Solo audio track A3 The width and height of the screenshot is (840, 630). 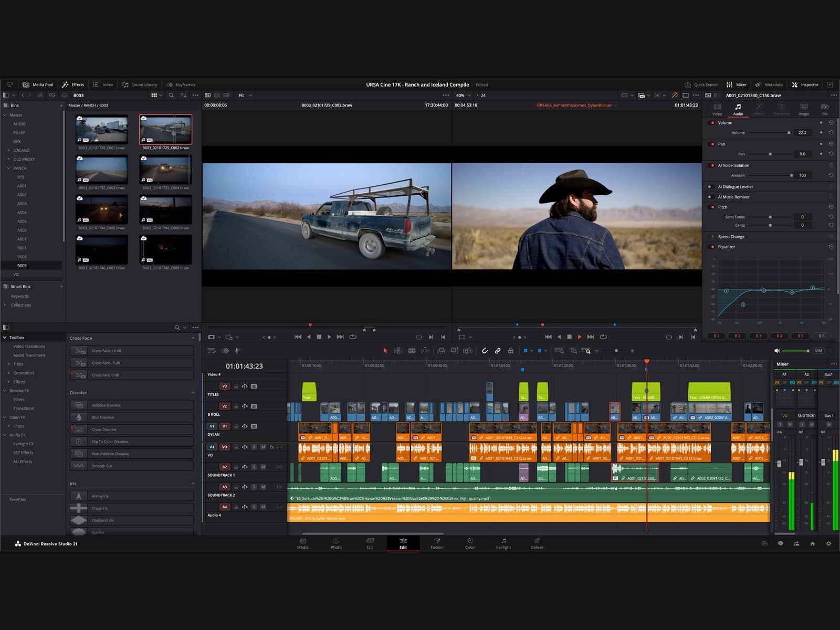point(254,487)
